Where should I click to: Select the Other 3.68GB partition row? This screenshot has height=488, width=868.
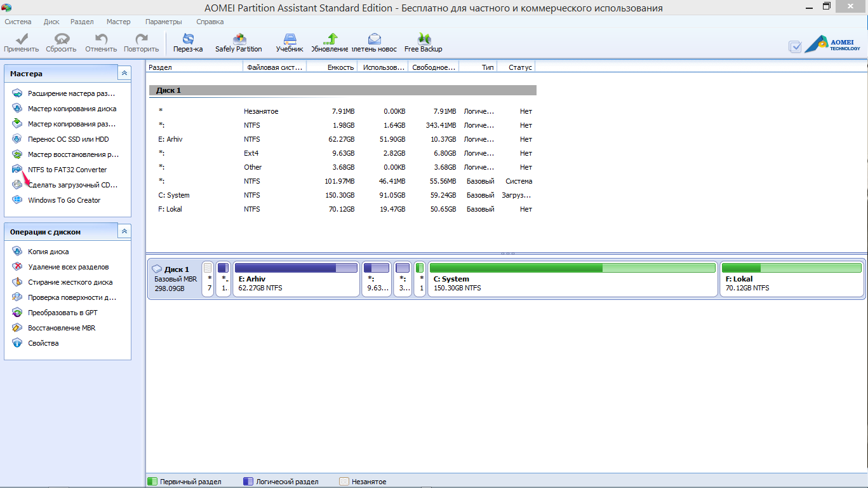343,167
